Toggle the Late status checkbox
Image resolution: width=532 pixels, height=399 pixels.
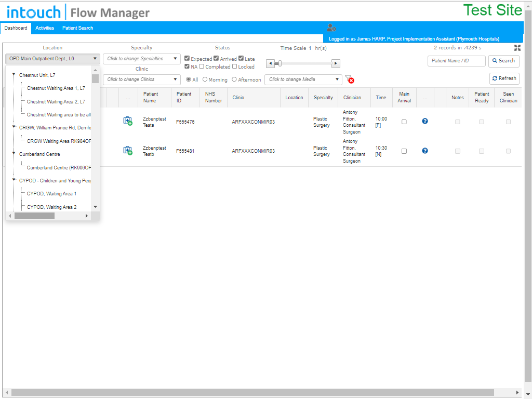point(241,58)
